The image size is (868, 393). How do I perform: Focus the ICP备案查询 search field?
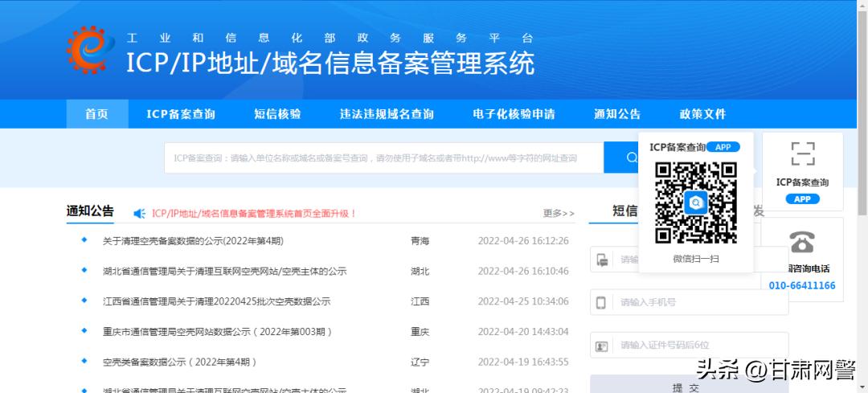tap(383, 158)
